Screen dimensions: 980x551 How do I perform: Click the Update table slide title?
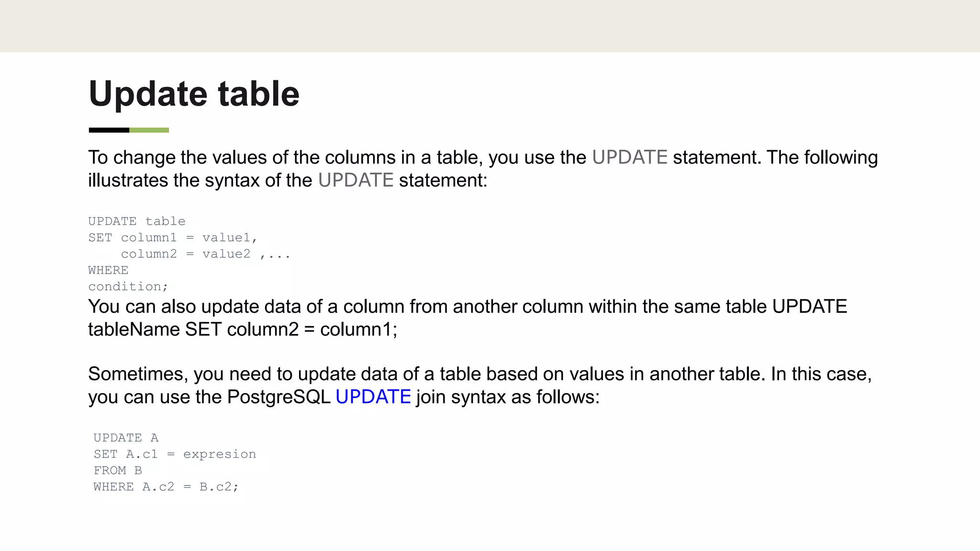pyautogui.click(x=194, y=94)
